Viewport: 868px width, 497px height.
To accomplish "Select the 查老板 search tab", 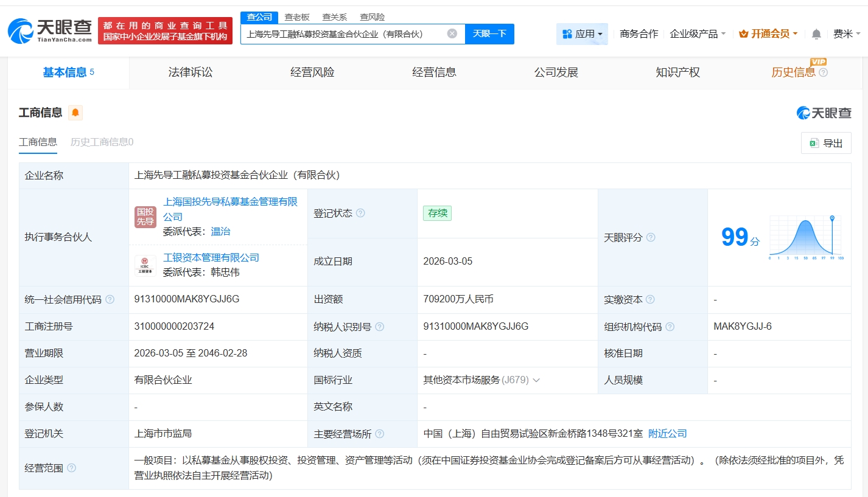I will point(297,17).
